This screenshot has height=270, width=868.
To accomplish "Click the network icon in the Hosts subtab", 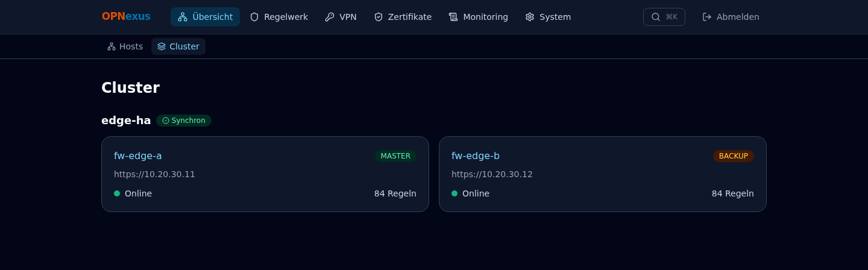I will coord(112,46).
